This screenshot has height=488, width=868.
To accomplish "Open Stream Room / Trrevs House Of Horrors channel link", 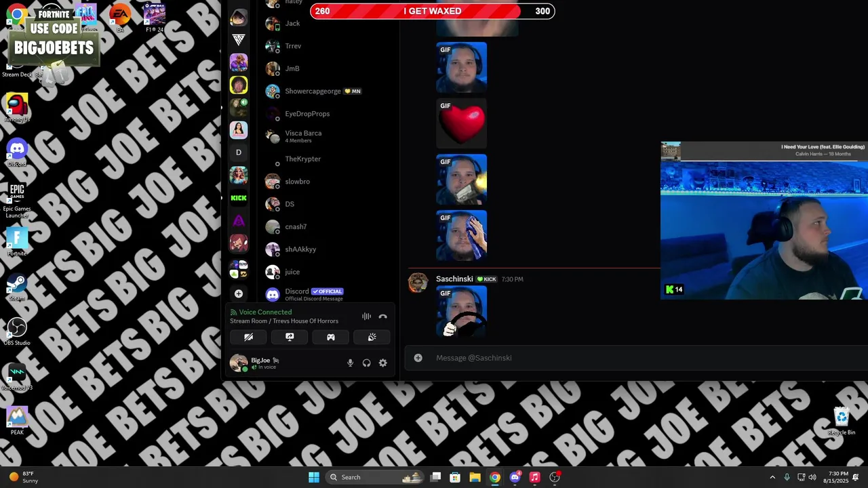I will tap(284, 321).
